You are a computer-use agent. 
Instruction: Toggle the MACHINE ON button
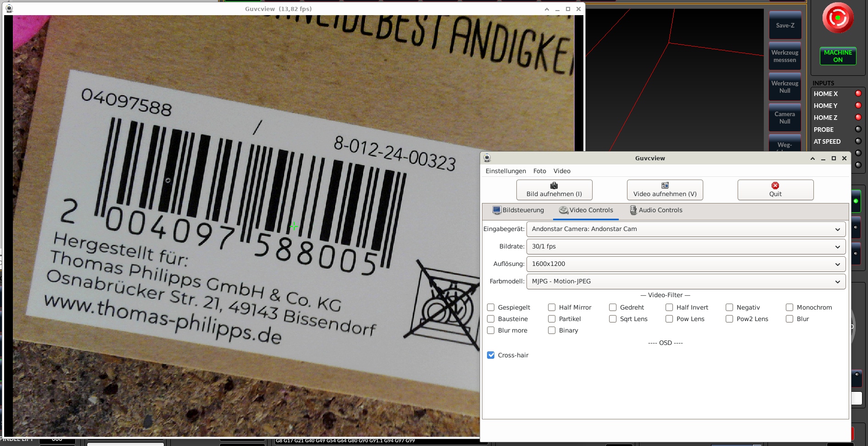point(838,56)
